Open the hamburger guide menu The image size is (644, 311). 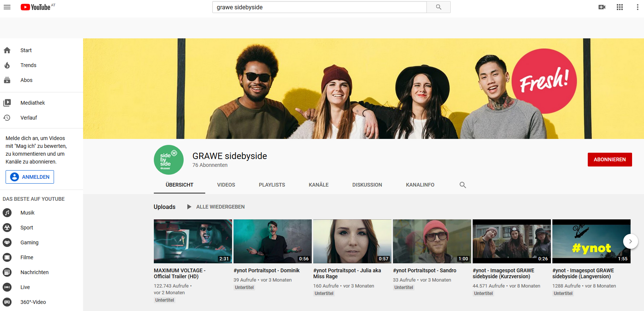click(x=7, y=7)
